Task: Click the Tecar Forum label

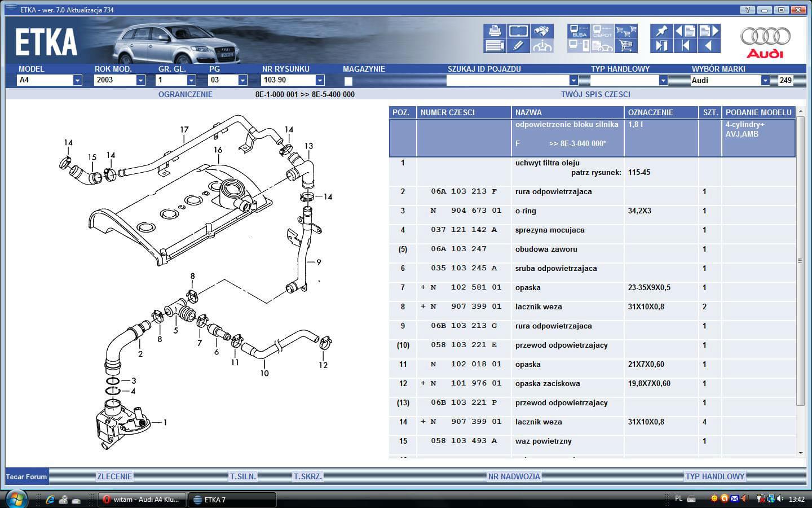Action: click(x=27, y=477)
